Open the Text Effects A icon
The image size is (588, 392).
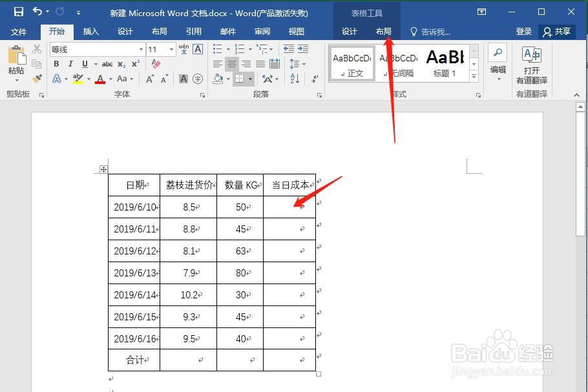[x=57, y=79]
